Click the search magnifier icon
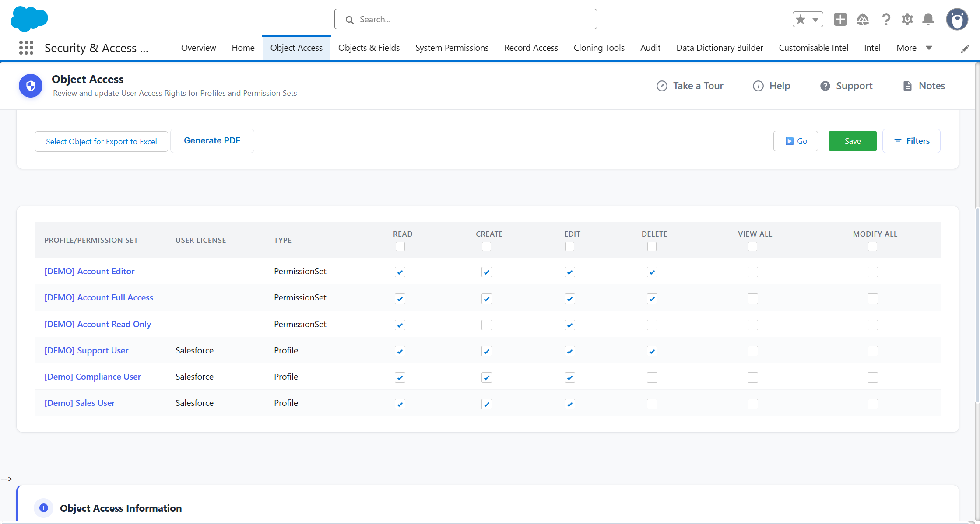Image resolution: width=980 pixels, height=524 pixels. coord(350,20)
